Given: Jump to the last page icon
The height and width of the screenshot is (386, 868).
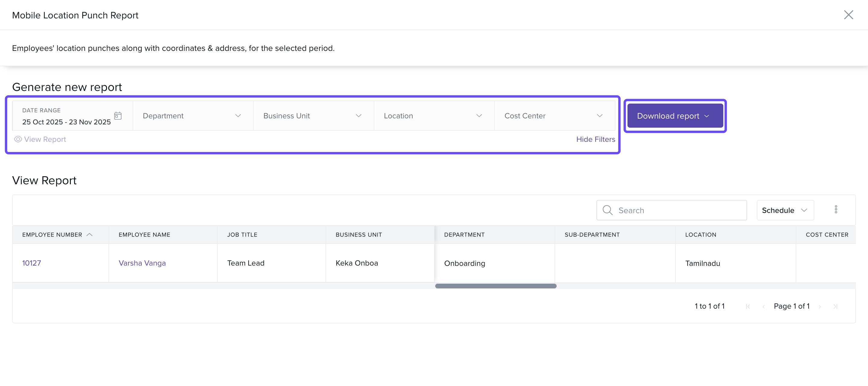Looking at the screenshot, I should pos(836,306).
